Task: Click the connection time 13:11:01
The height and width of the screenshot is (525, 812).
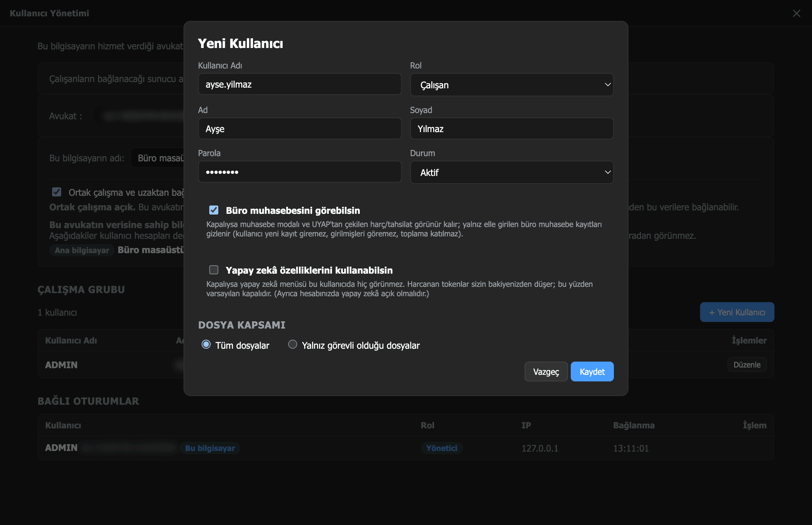Action: click(x=631, y=449)
